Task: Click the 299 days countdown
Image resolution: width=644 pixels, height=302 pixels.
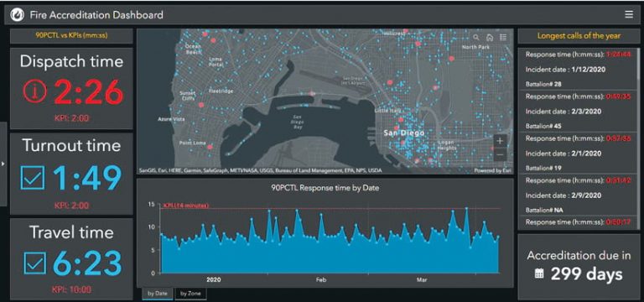Action: click(586, 274)
